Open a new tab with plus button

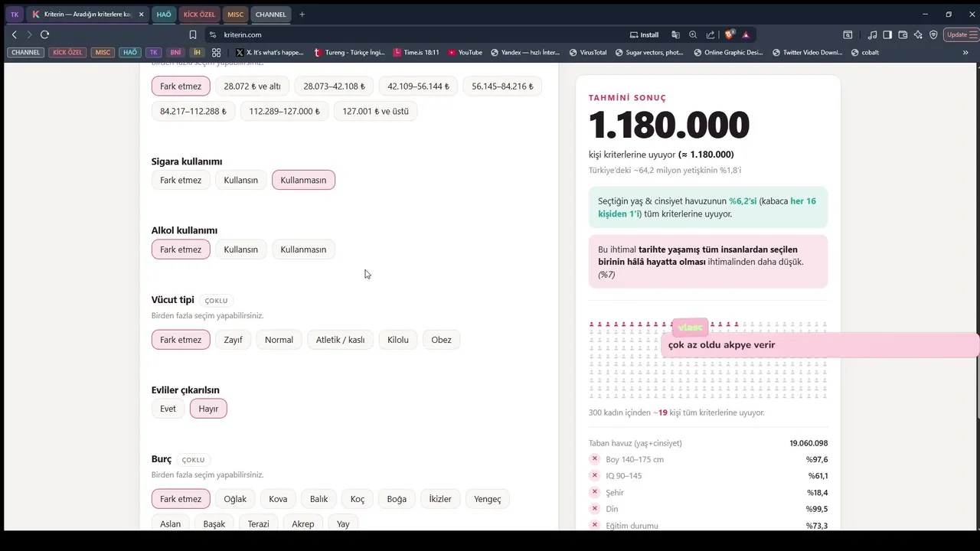click(302, 15)
